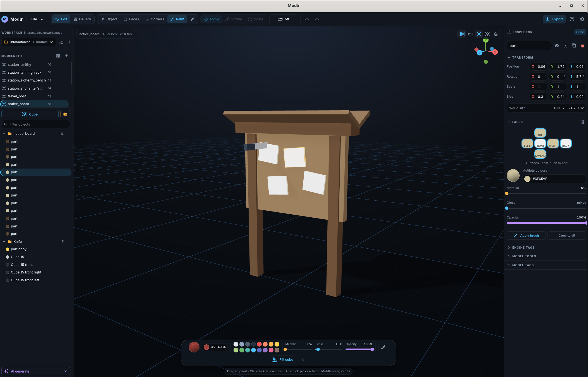The height and width of the screenshot is (377, 588).
Task: Toggle visibility of the part with eye icon
Action: click(x=557, y=46)
